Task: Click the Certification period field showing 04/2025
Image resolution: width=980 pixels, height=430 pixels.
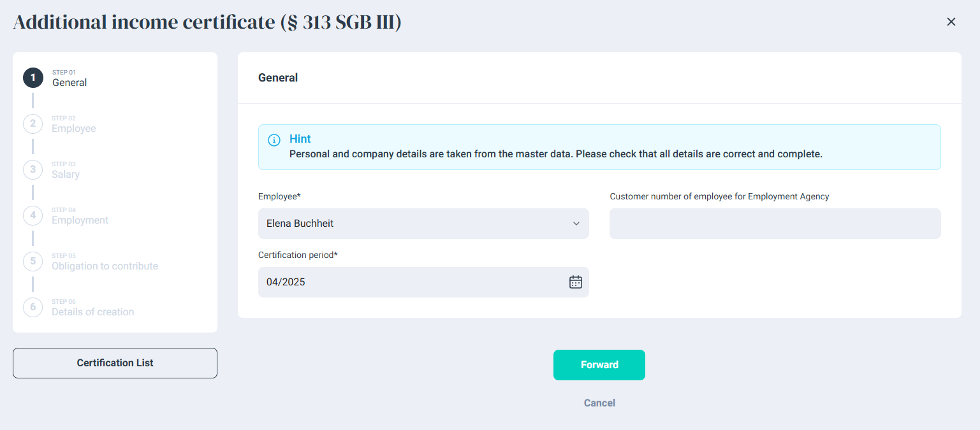Action: coord(408,282)
